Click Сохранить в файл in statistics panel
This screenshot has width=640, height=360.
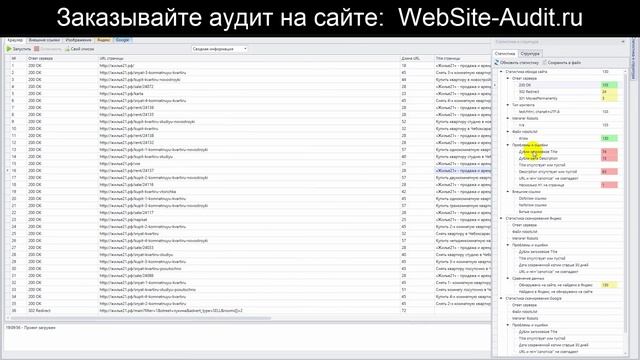click(562, 62)
